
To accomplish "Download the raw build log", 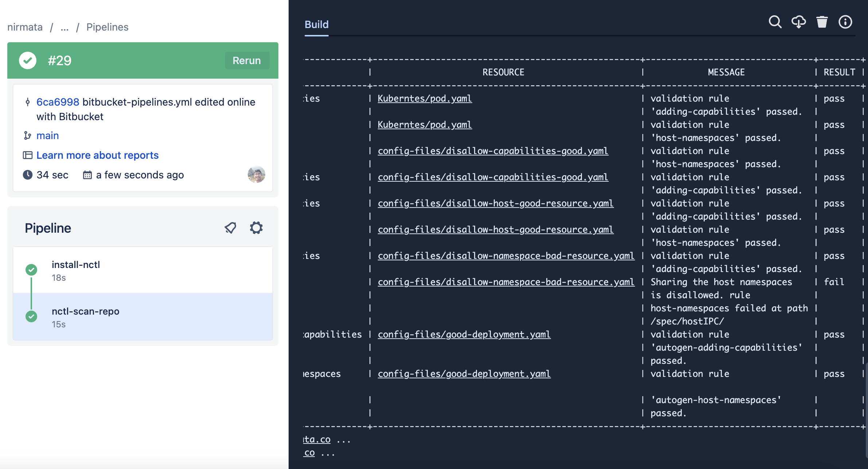I will tap(798, 22).
